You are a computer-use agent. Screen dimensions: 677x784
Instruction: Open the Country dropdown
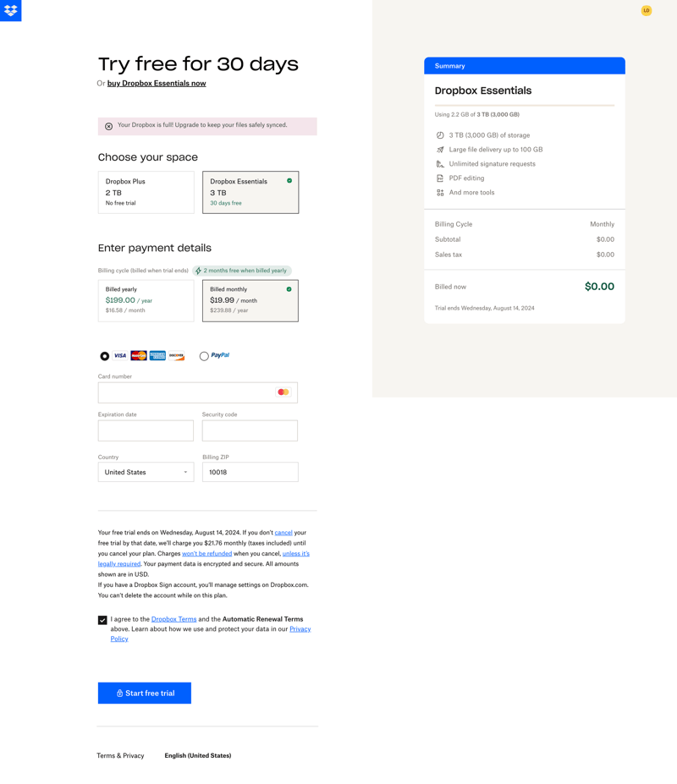point(146,471)
